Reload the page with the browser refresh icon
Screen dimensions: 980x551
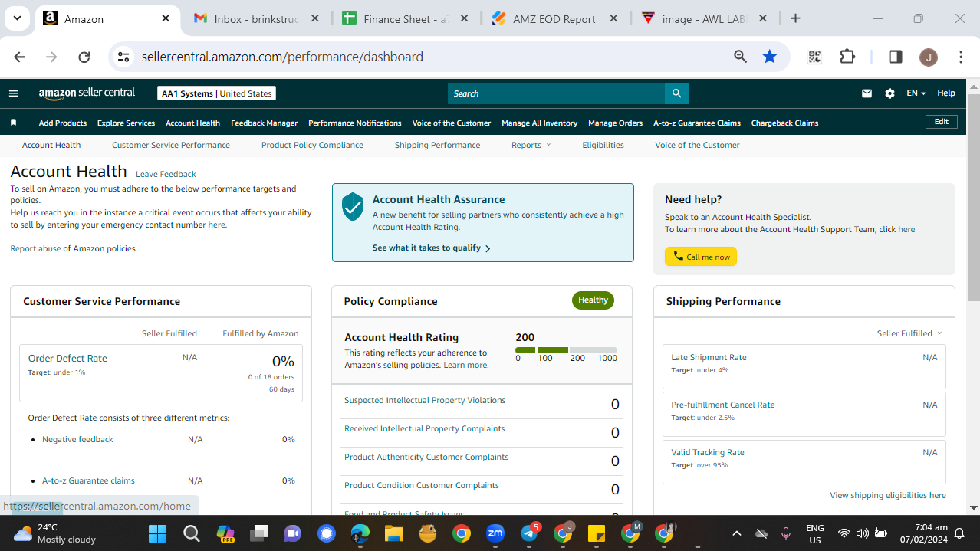pos(84,57)
